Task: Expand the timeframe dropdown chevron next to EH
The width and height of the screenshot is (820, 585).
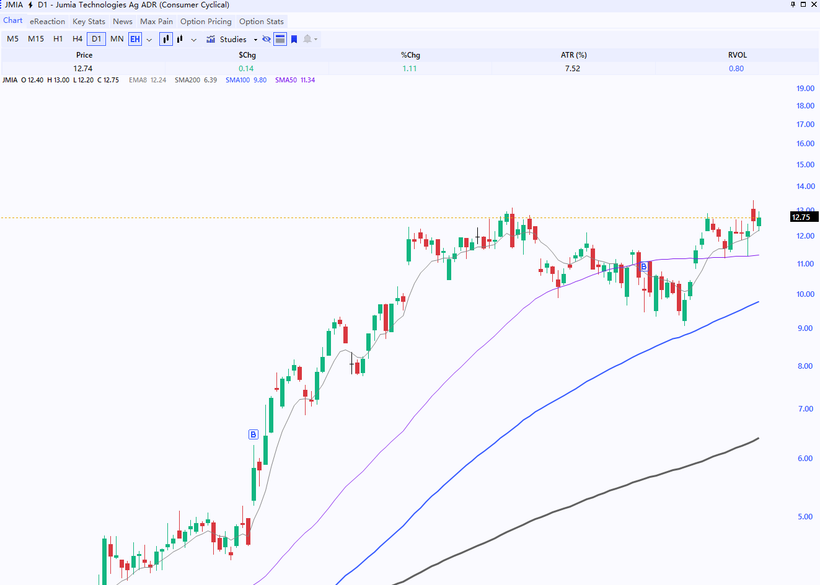Action: pyautogui.click(x=149, y=40)
